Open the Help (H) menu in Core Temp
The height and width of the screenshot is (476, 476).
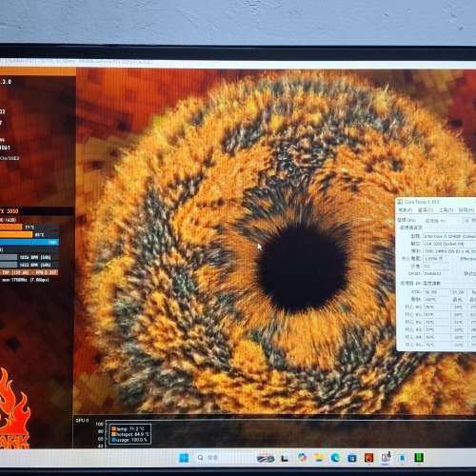tap(466, 210)
